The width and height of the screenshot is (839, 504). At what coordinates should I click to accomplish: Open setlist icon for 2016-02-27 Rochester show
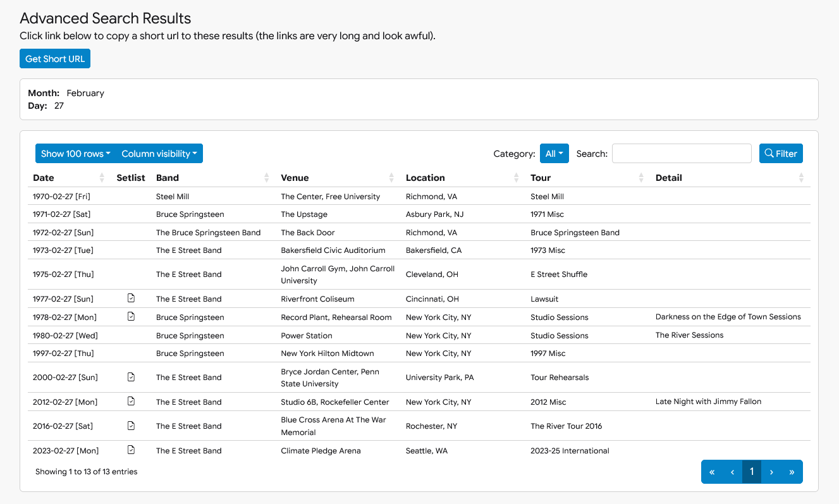click(131, 426)
